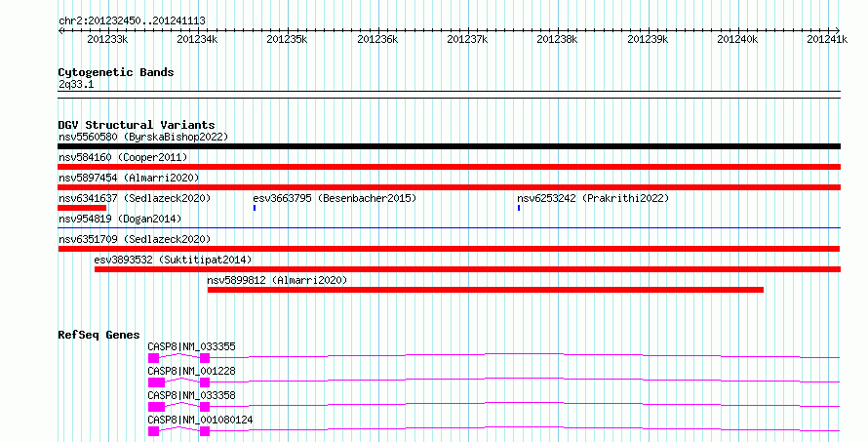Viewport: 868px width, 442px height.
Task: Click the nsv6351709 (Sedlazeck2020) red bar
Action: pos(449,249)
